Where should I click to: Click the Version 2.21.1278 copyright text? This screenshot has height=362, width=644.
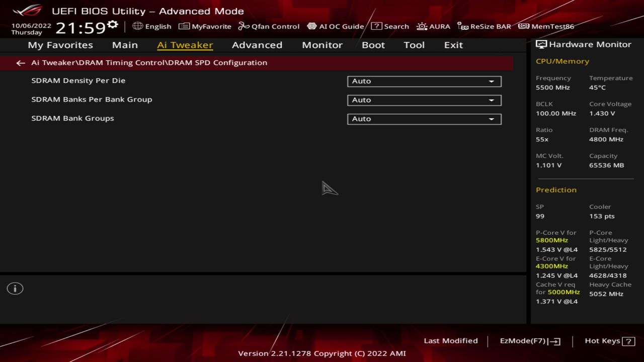point(322,353)
